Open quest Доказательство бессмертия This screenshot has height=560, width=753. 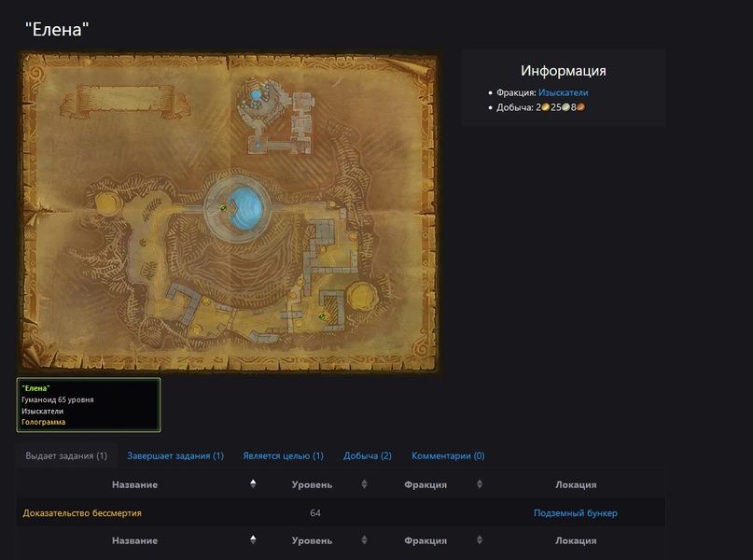point(82,513)
